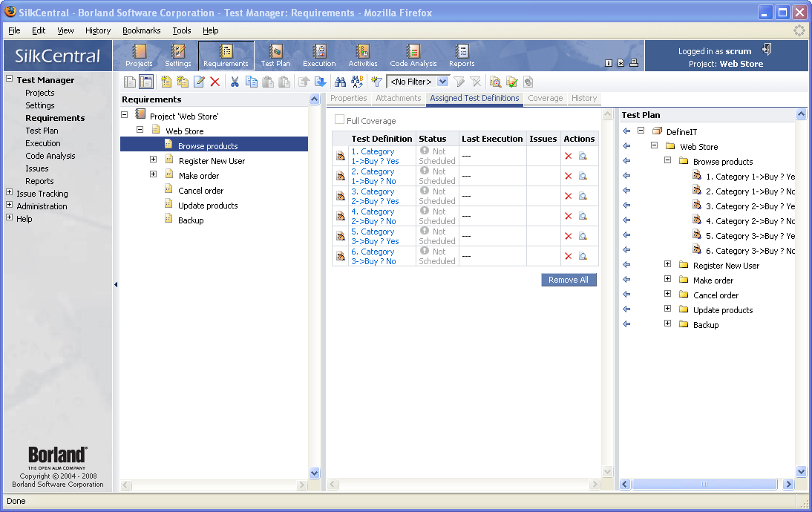
Task: Open the Bookmarks menu
Action: pos(141,30)
